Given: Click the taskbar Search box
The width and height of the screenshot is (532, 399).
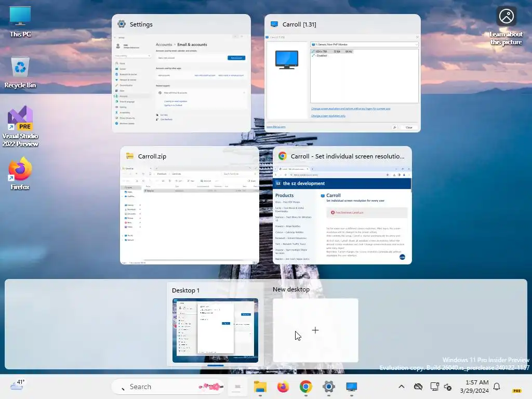Looking at the screenshot, I should (x=169, y=387).
